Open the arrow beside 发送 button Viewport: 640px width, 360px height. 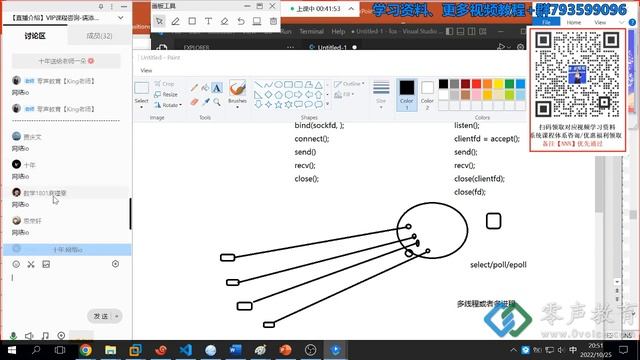tap(117, 316)
